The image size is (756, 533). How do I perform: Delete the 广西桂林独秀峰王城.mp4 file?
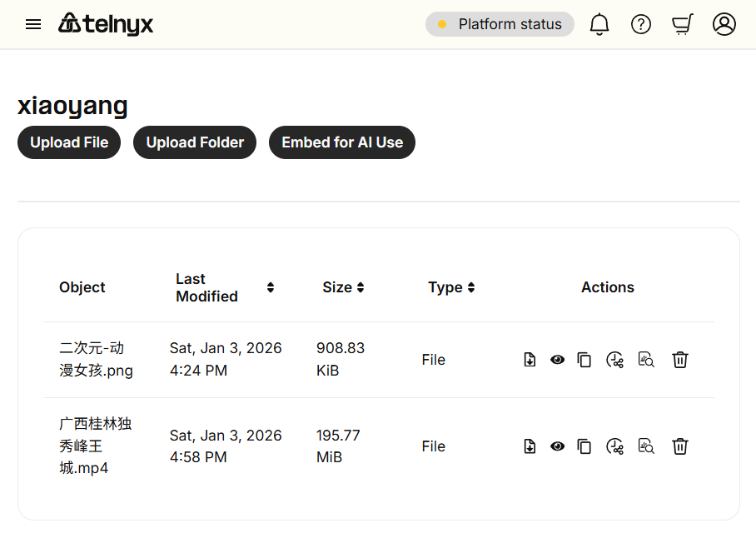[x=680, y=446]
